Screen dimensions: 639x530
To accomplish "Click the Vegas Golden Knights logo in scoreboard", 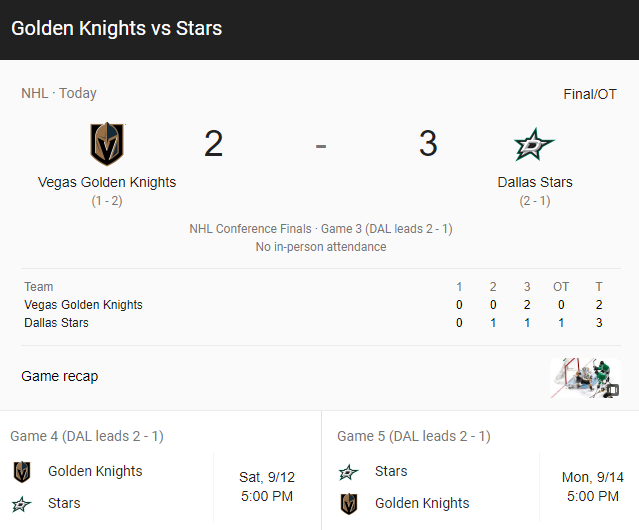I will click(x=107, y=144).
